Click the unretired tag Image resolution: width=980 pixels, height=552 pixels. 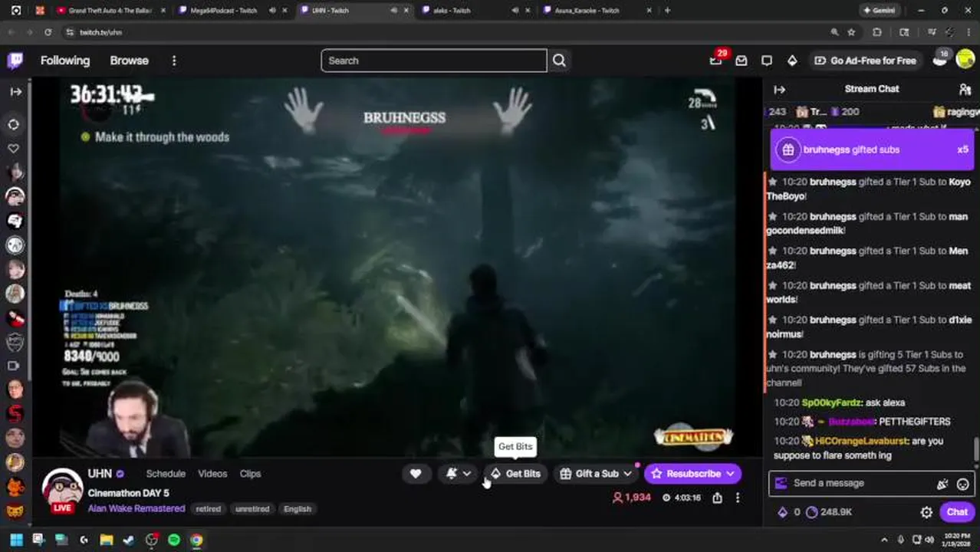(252, 509)
